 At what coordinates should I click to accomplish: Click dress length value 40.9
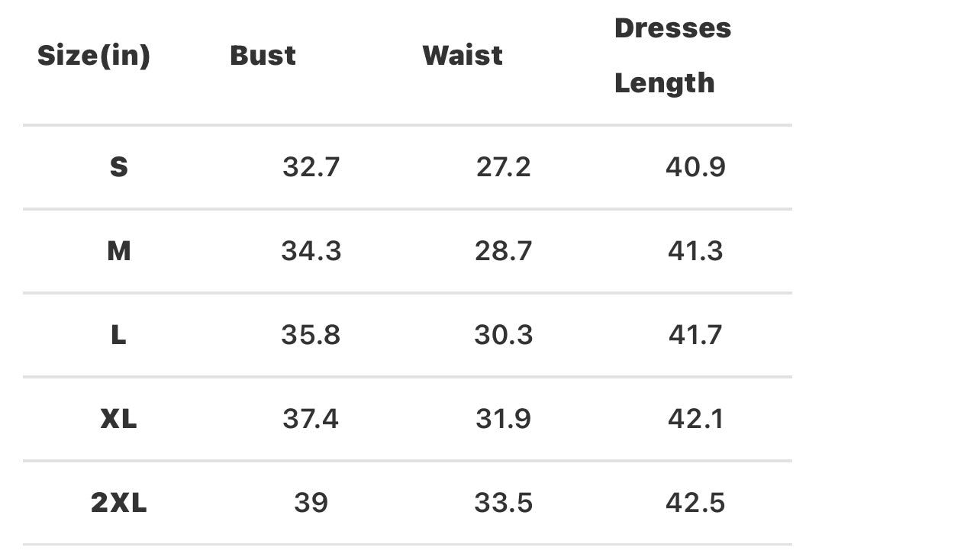695,167
